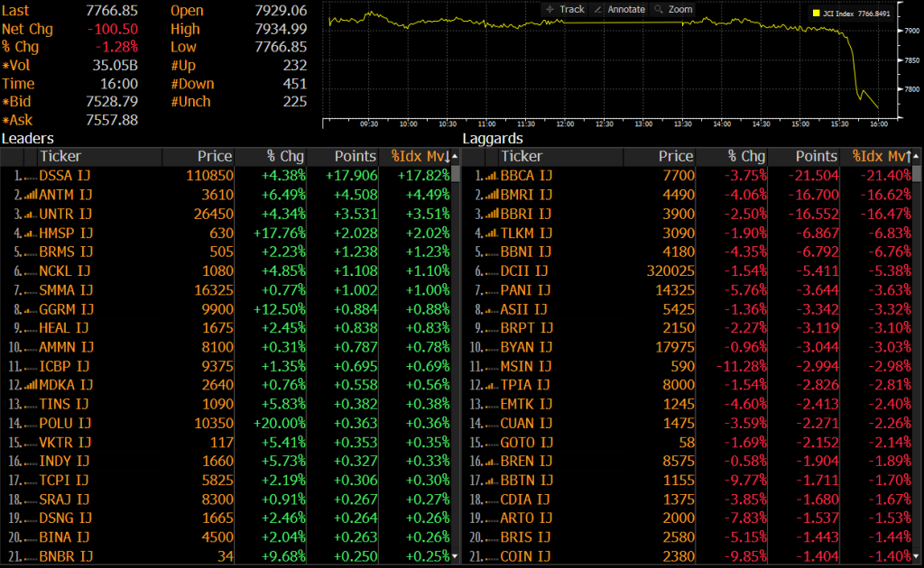Image resolution: width=924 pixels, height=568 pixels.
Task: Click the volume bars icon beside BREN IJ
Action: point(492,461)
